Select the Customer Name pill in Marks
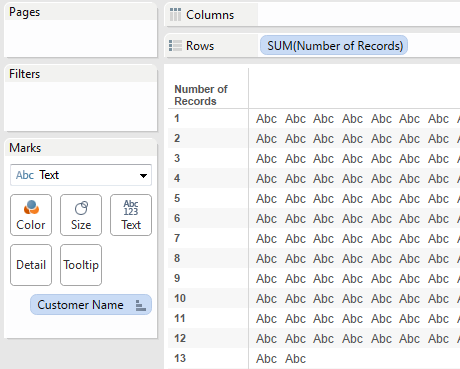Screen dimensions: 460x369 point(91,305)
